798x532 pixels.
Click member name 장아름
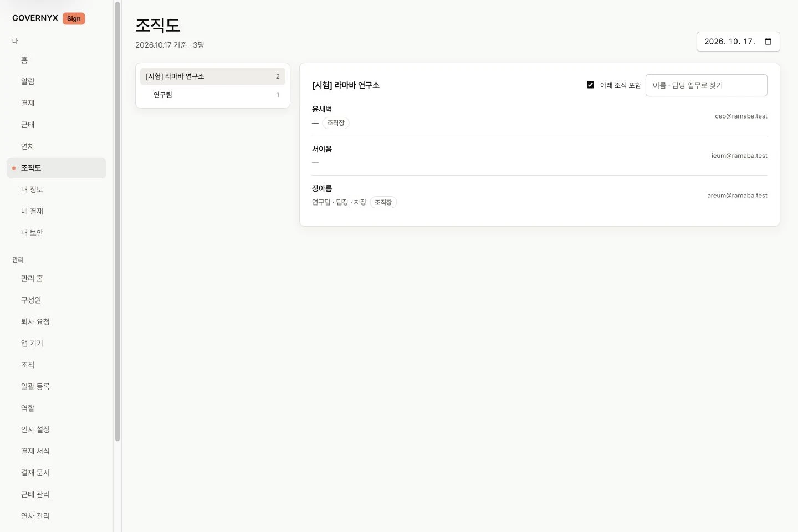click(x=322, y=188)
